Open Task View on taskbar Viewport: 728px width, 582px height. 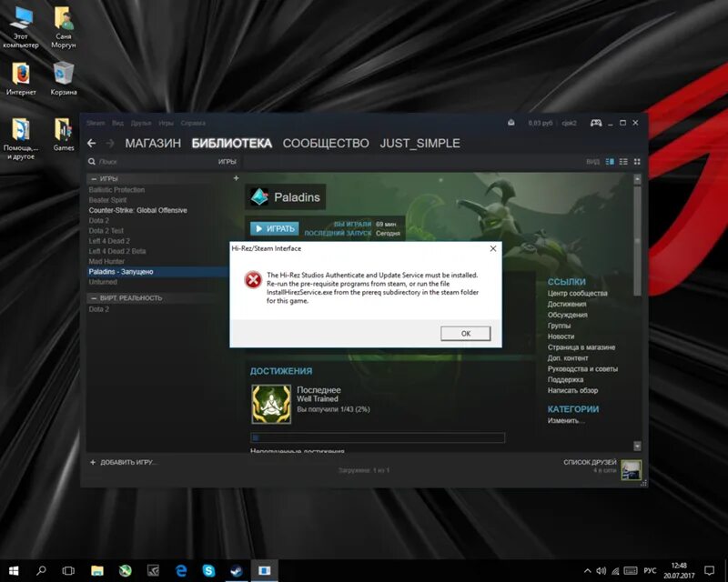pos(68,570)
